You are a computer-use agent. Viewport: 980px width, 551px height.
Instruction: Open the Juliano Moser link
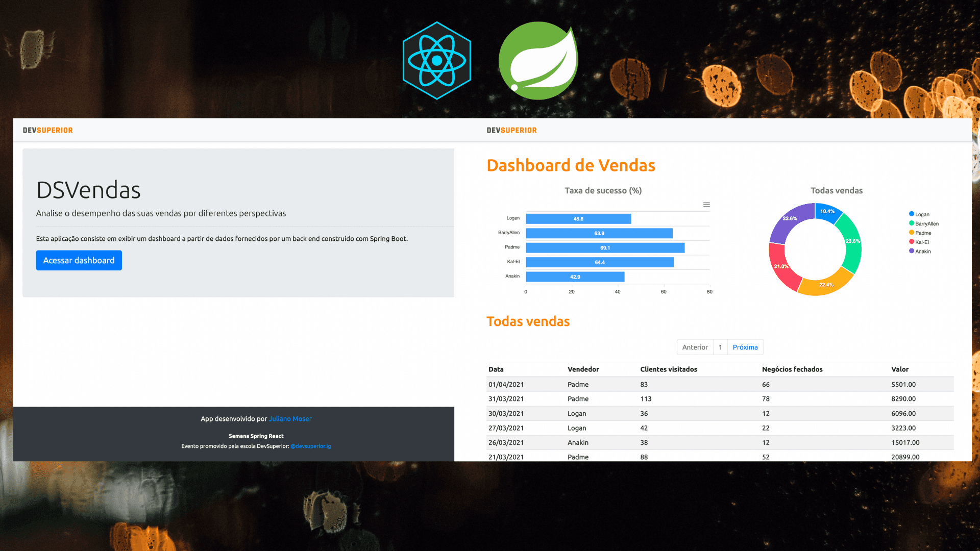point(290,419)
